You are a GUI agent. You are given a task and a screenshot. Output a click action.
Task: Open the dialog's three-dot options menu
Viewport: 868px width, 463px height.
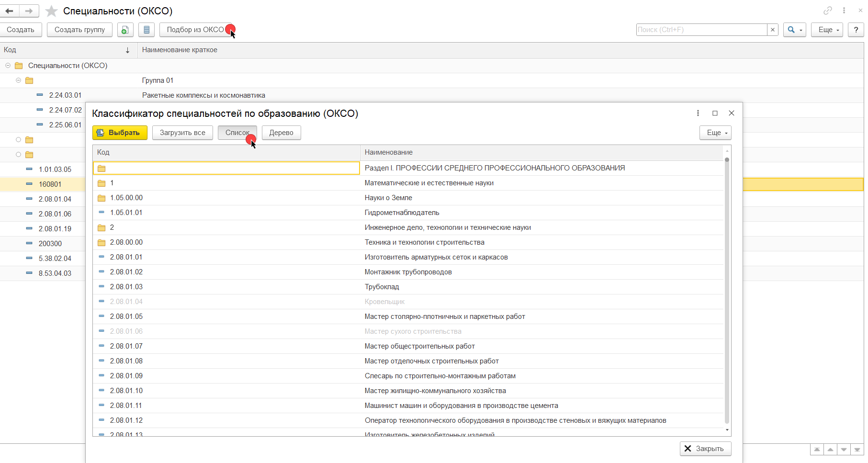tap(698, 113)
